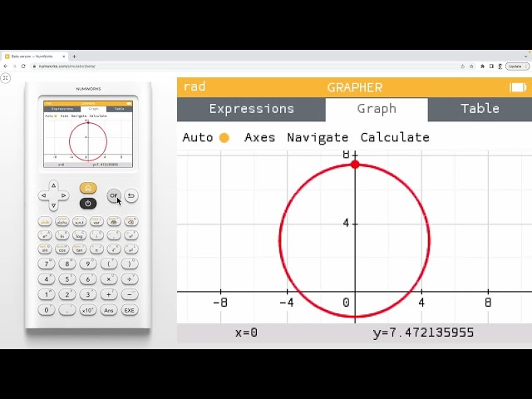The width and height of the screenshot is (532, 399).
Task: Open the Calculate option in graph toolbar
Action: pyautogui.click(x=395, y=137)
